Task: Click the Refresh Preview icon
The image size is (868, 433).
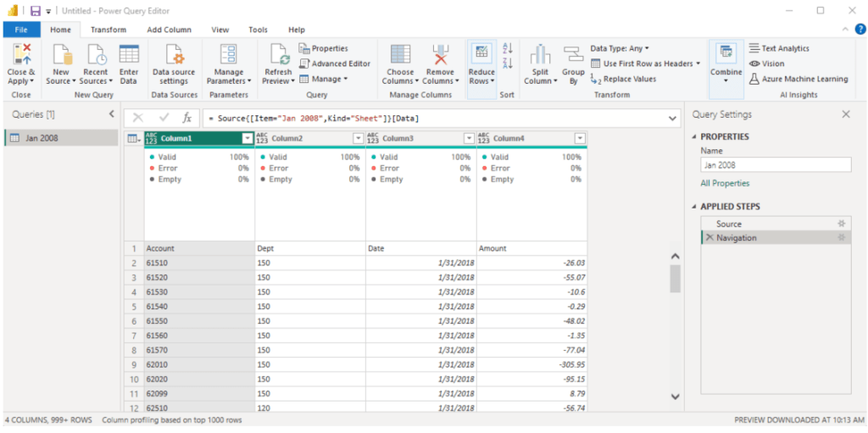Action: [x=279, y=55]
